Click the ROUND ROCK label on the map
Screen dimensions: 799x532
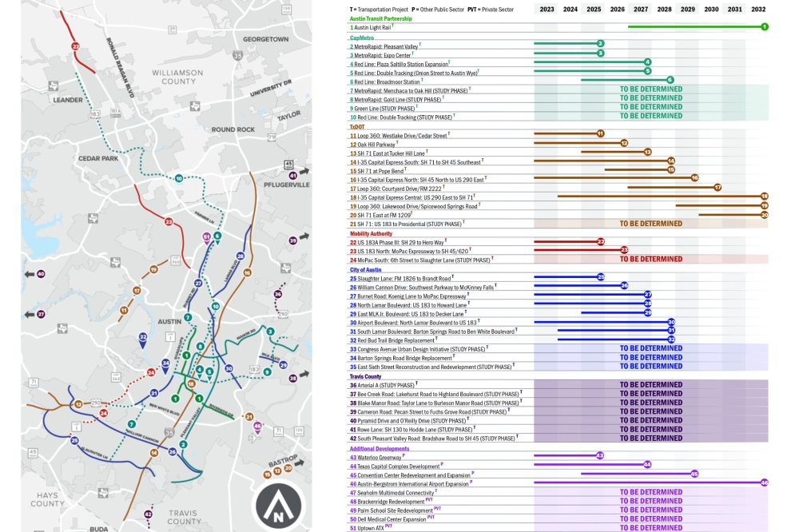point(233,129)
